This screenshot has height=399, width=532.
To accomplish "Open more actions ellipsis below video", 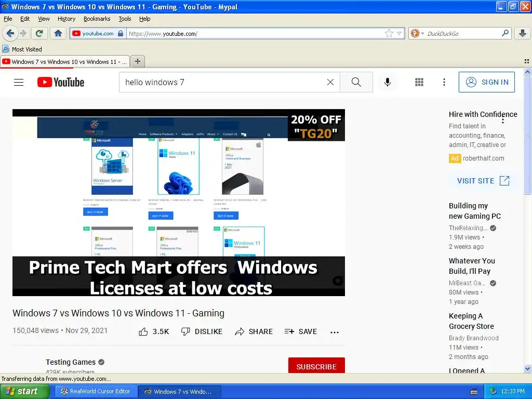I will pos(334,332).
